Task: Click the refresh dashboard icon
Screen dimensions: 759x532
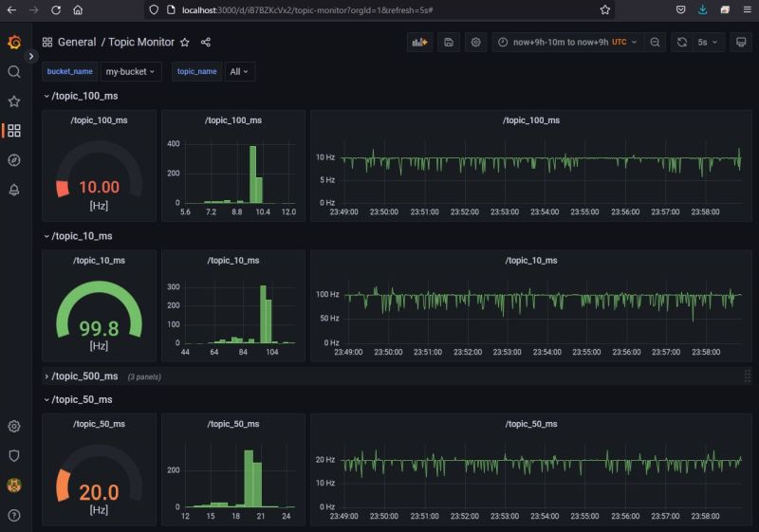Action: (x=682, y=42)
